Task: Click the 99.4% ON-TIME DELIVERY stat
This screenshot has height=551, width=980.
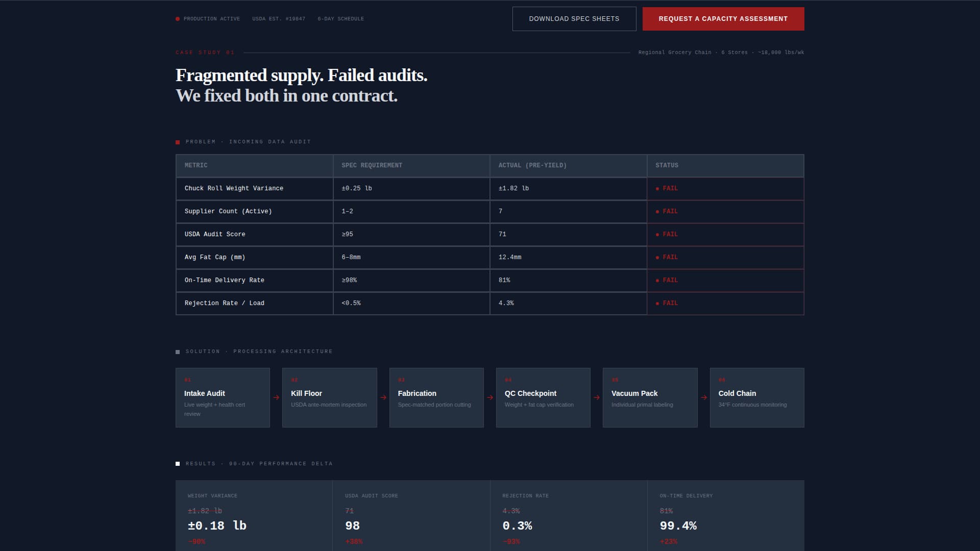Action: (x=678, y=525)
